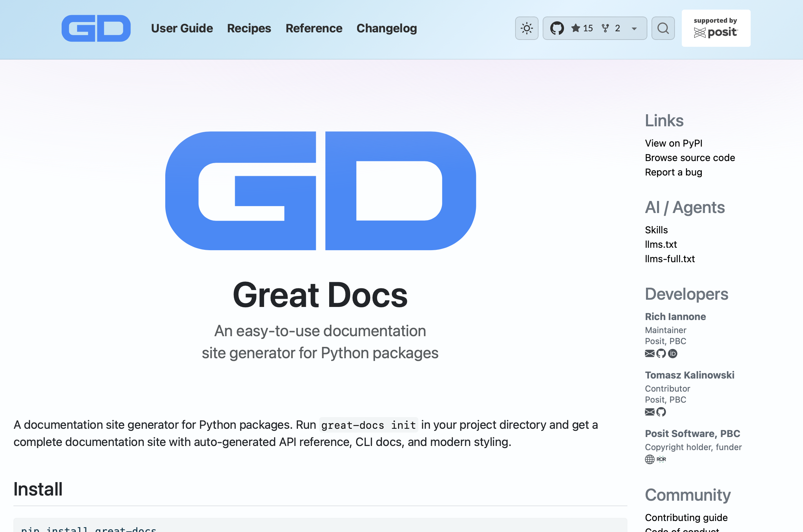Image resolution: width=803 pixels, height=532 pixels.
Task: Click the globe website icon for Posit Software
Action: [649, 459]
